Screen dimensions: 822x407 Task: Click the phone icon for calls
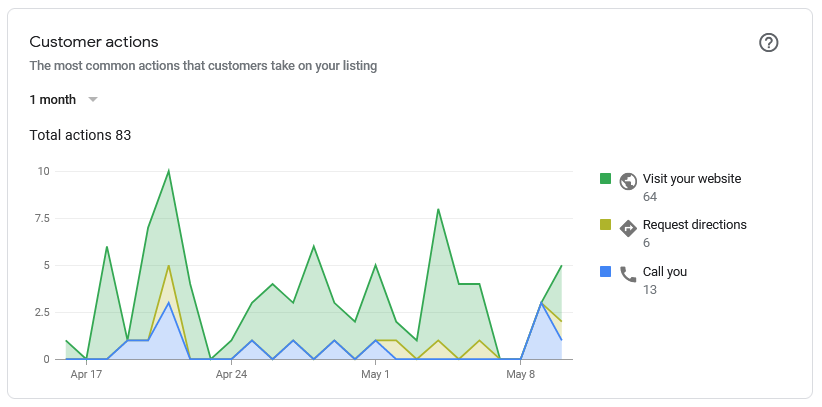(x=628, y=273)
